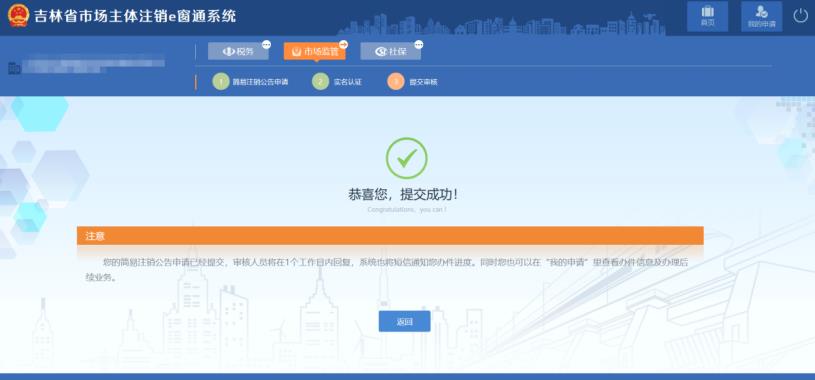Click the enterprise icon beside blurred name
815x380 pixels.
pyautogui.click(x=14, y=68)
